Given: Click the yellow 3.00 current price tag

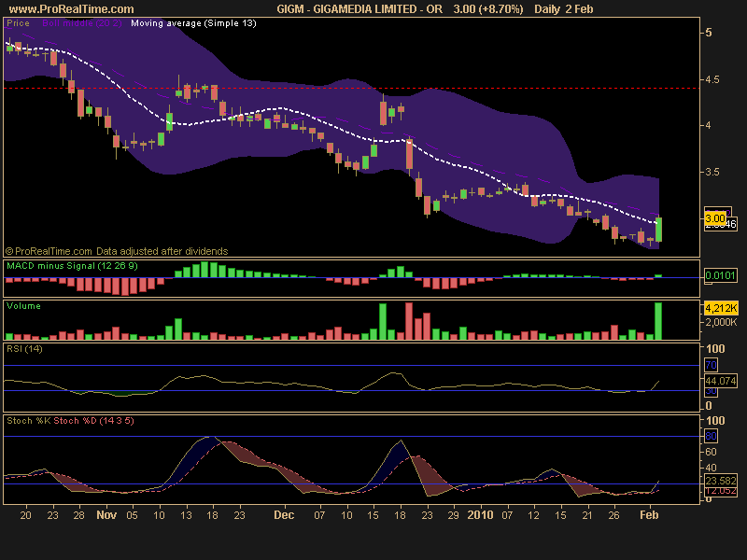Looking at the screenshot, I should tap(715, 218).
